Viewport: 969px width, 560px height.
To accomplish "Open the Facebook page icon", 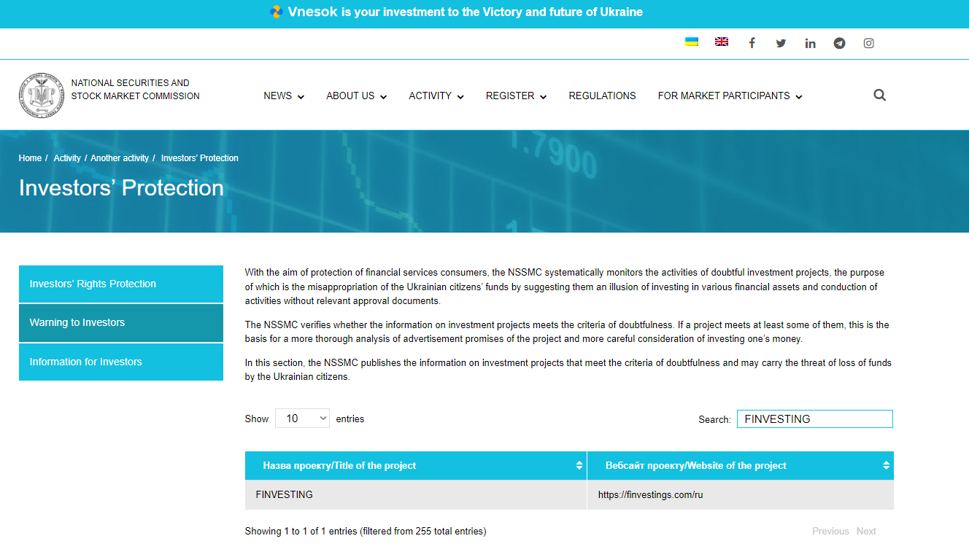I will (752, 43).
